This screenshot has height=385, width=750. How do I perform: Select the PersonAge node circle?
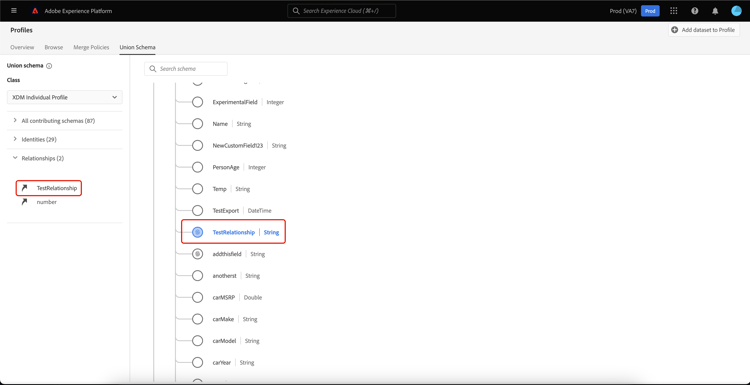198,167
